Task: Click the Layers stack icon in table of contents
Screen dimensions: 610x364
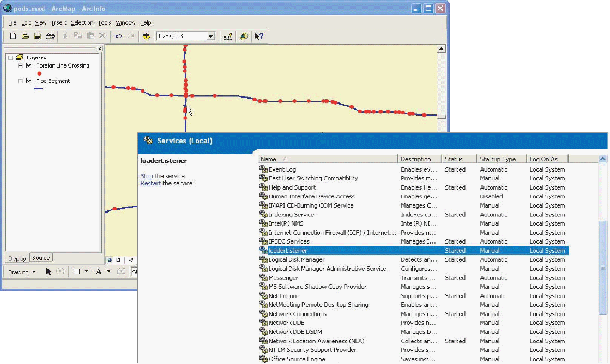Action: [20, 57]
